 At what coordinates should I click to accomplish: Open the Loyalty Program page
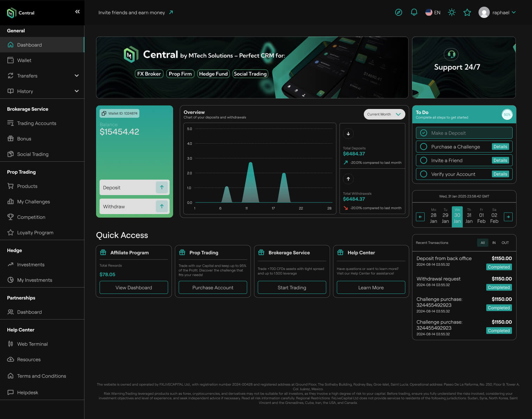click(42, 232)
